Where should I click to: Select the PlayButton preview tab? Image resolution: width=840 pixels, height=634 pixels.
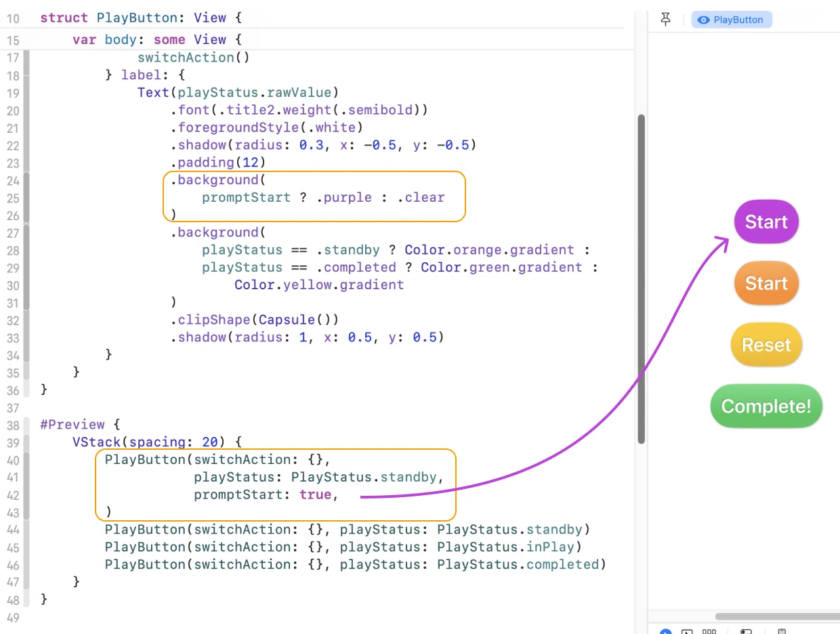(732, 20)
